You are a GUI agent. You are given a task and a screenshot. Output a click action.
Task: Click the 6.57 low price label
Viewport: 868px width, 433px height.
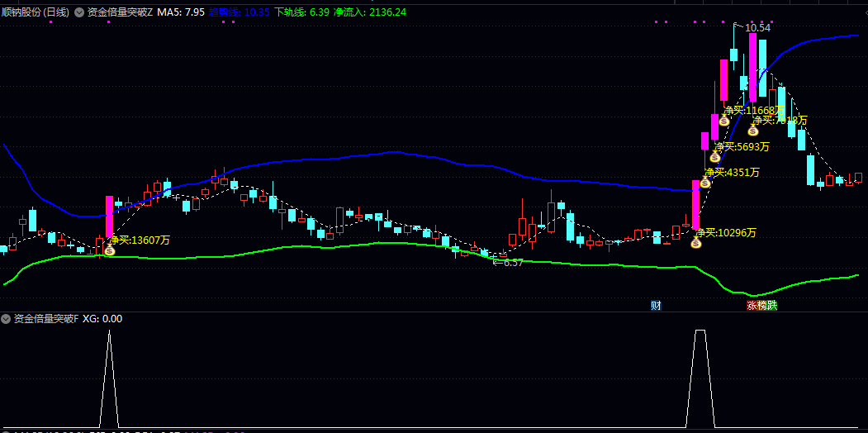(x=513, y=263)
